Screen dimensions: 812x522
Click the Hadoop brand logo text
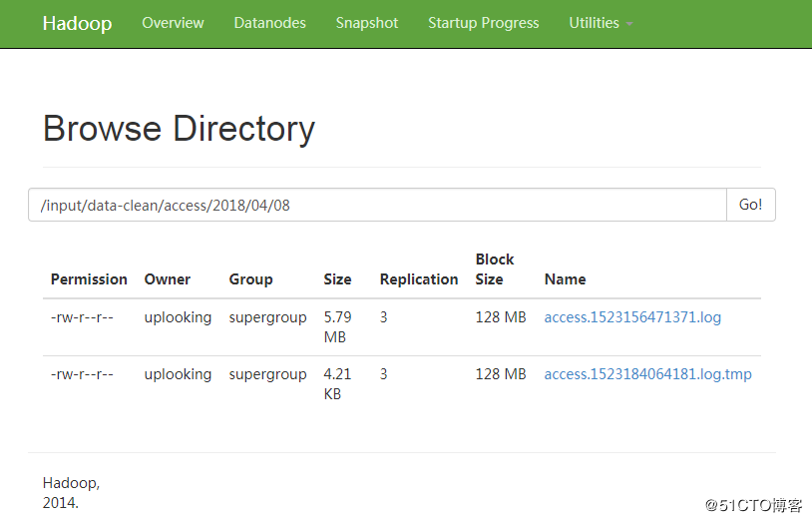(x=77, y=23)
